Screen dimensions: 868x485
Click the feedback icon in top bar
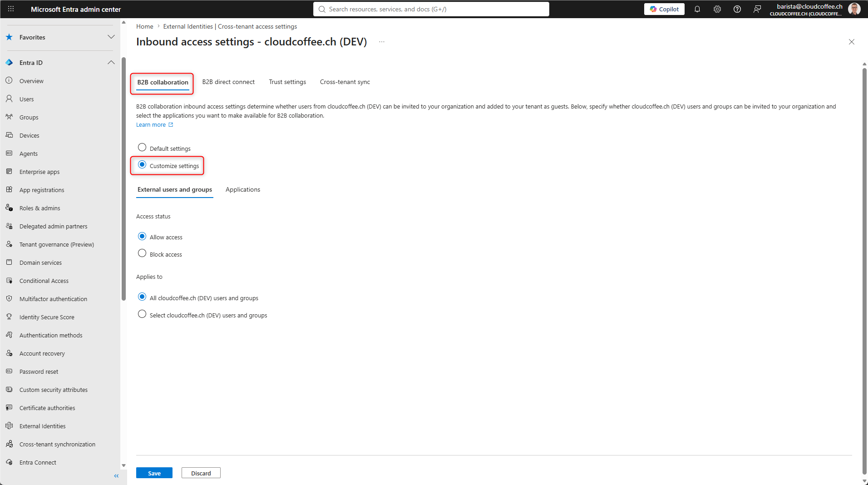(757, 9)
